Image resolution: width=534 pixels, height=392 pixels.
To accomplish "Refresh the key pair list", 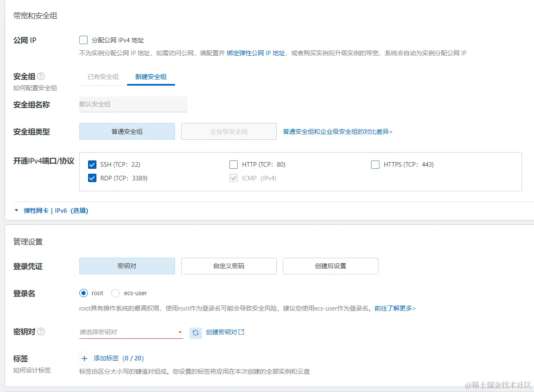I will [x=195, y=332].
